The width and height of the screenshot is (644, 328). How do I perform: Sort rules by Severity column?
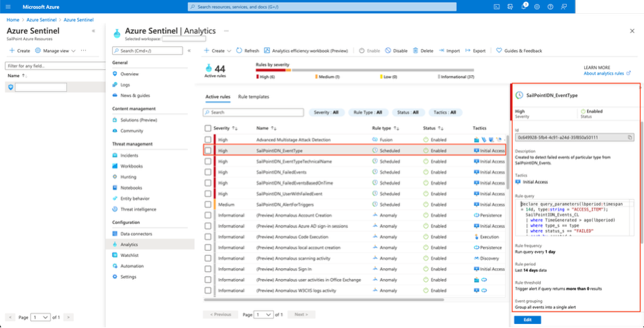click(226, 128)
